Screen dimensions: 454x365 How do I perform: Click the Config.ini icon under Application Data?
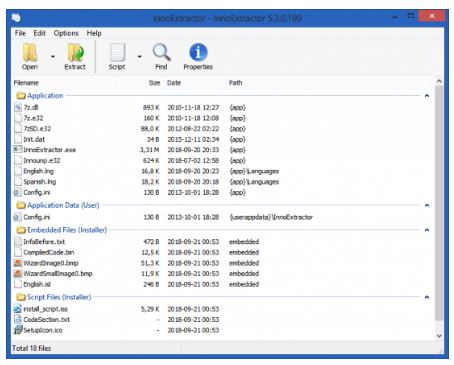(18, 217)
